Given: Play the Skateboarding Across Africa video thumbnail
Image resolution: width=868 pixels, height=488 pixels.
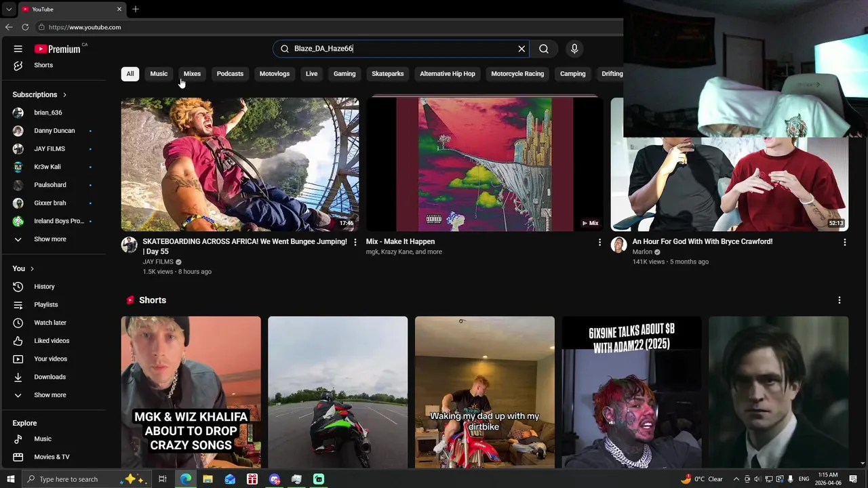Looking at the screenshot, I should (240, 165).
